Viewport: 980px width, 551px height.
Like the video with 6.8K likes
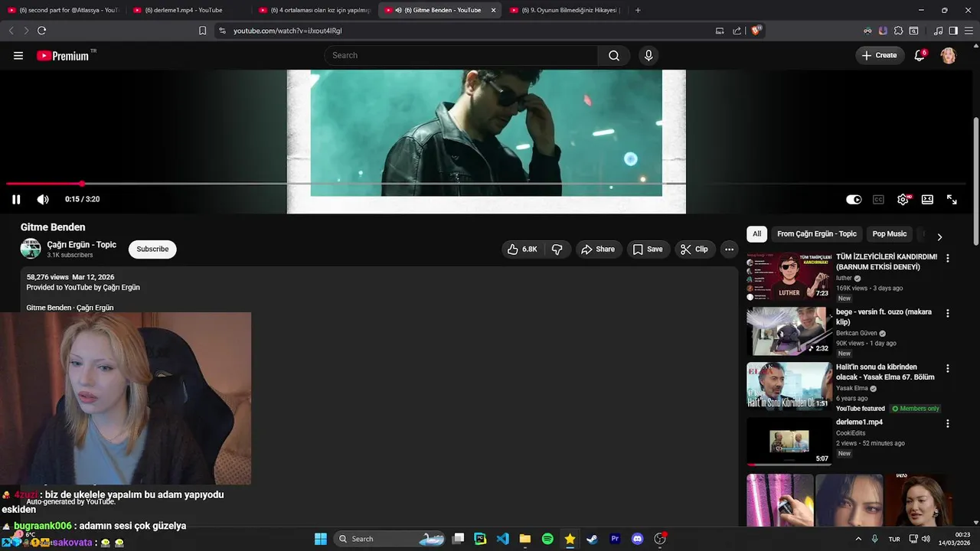click(x=522, y=249)
